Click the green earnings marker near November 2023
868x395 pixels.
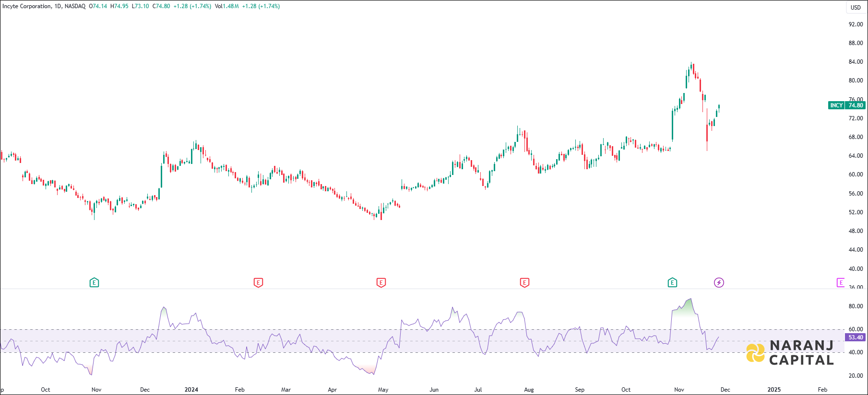click(94, 283)
